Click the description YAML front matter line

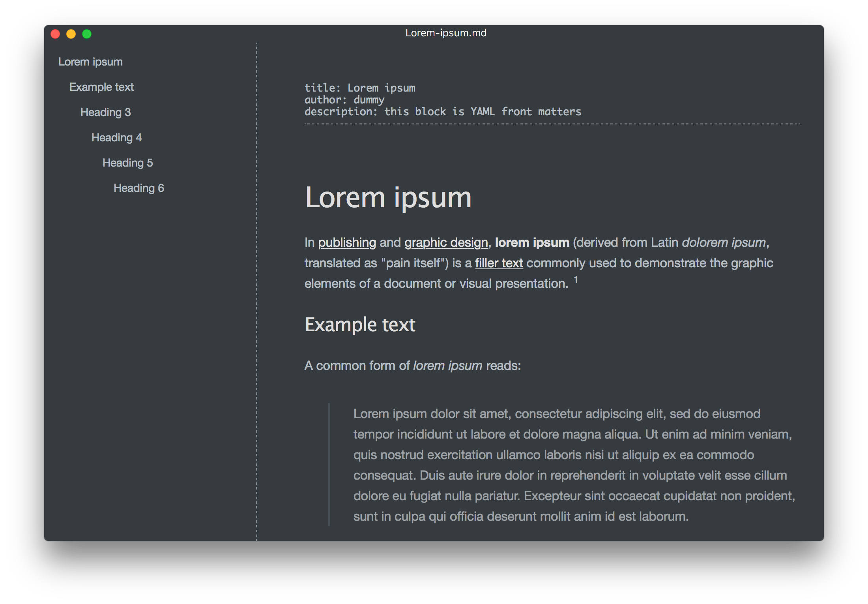tap(443, 112)
